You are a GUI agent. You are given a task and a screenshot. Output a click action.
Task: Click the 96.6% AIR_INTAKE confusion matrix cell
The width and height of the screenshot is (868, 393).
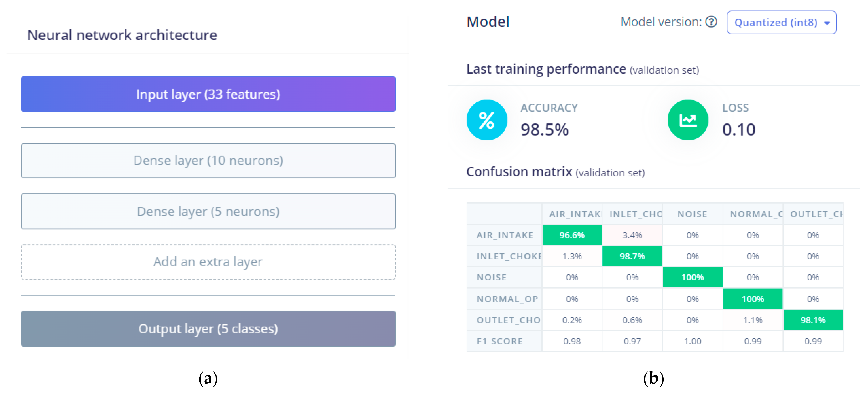coord(572,235)
